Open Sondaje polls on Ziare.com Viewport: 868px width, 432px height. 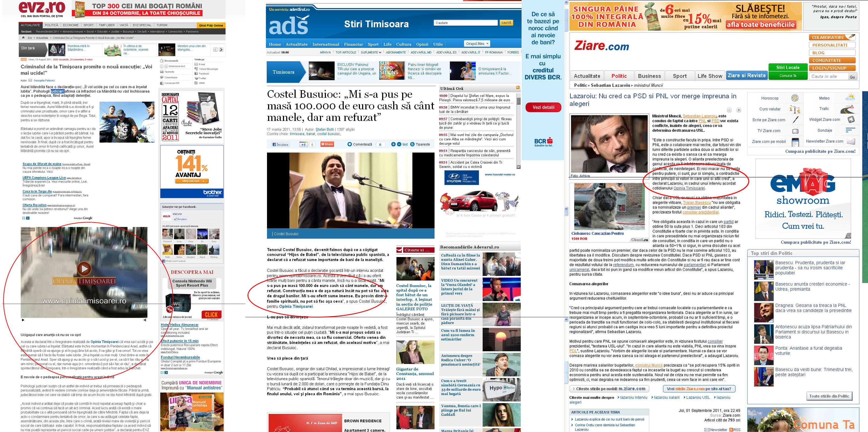pos(824,130)
